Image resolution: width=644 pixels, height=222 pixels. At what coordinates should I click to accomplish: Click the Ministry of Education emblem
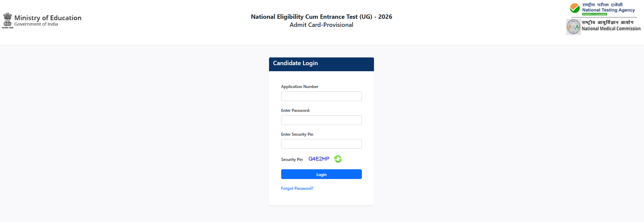(7, 20)
